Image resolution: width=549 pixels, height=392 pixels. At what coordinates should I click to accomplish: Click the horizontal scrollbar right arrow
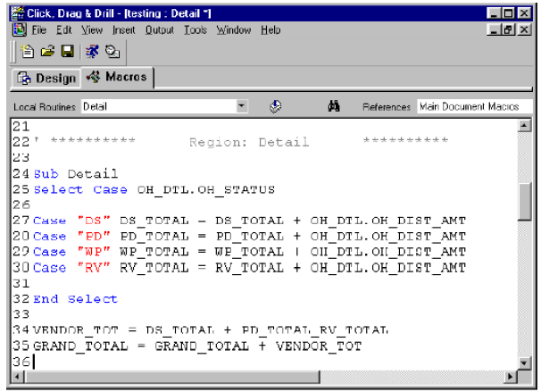[x=511, y=377]
